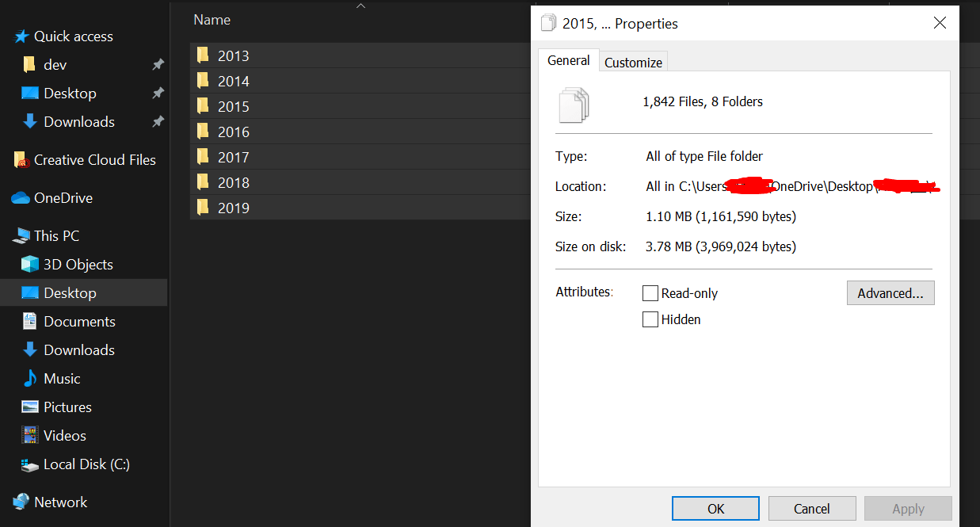Select the Quick access label
The width and height of the screenshot is (980, 527).
coord(74,36)
